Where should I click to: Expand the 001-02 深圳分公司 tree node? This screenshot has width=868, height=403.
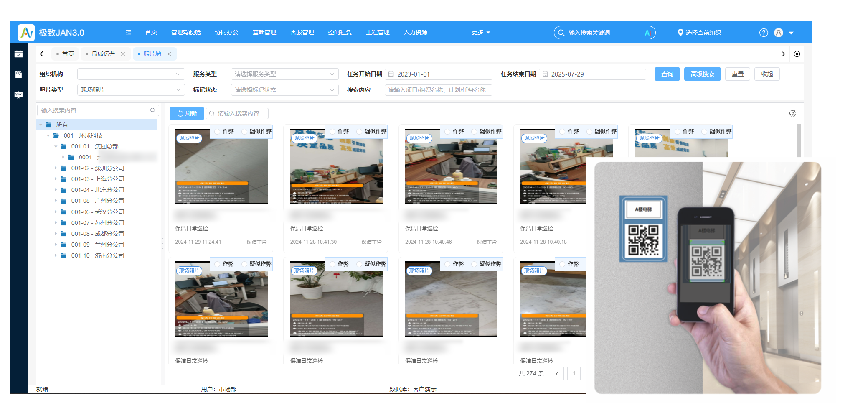[x=56, y=168]
